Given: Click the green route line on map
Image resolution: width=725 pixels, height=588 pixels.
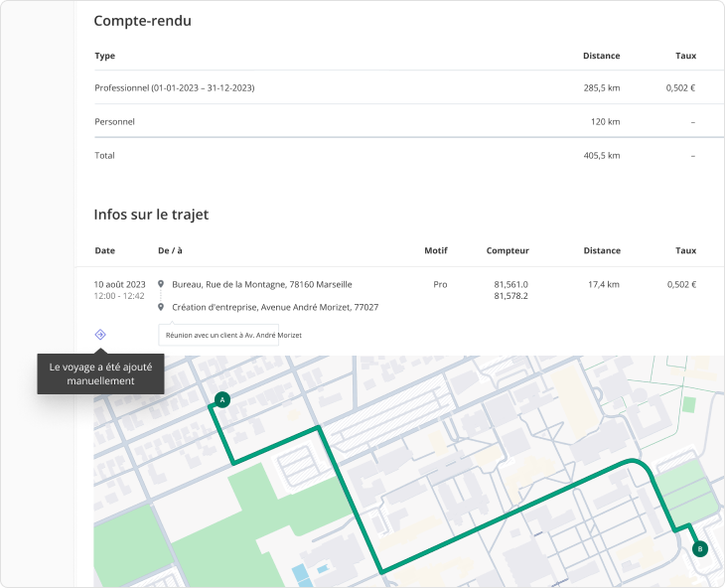Looking at the screenshot, I should point(362,516).
